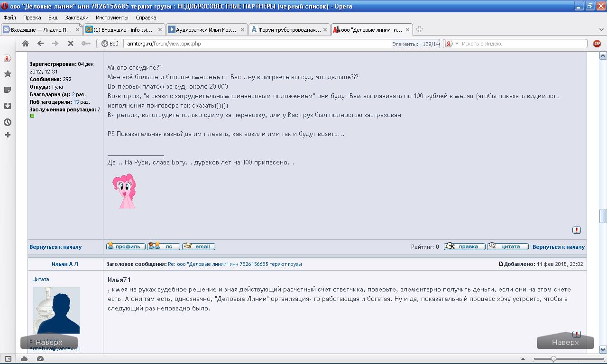
Task: Toggle the side panel from the status bar
Action: [8, 359]
